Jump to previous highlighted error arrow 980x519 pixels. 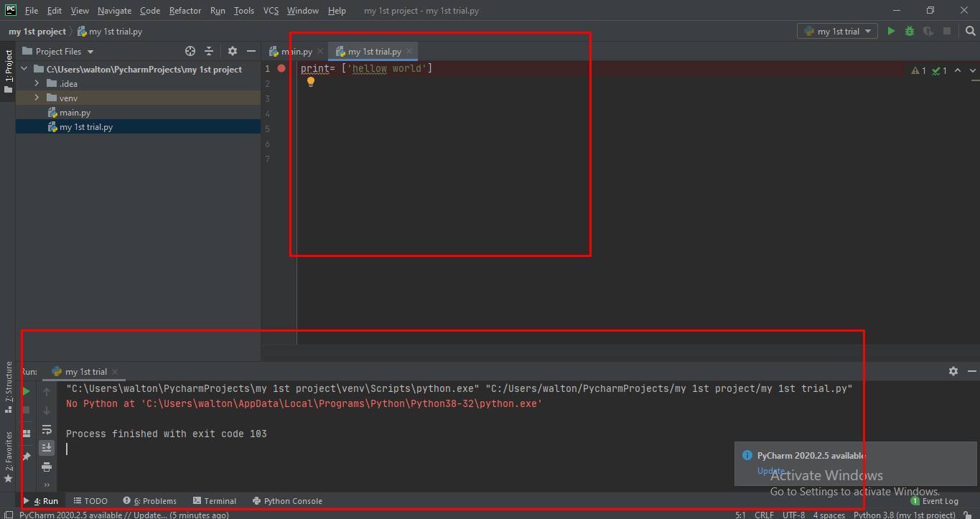[x=958, y=70]
